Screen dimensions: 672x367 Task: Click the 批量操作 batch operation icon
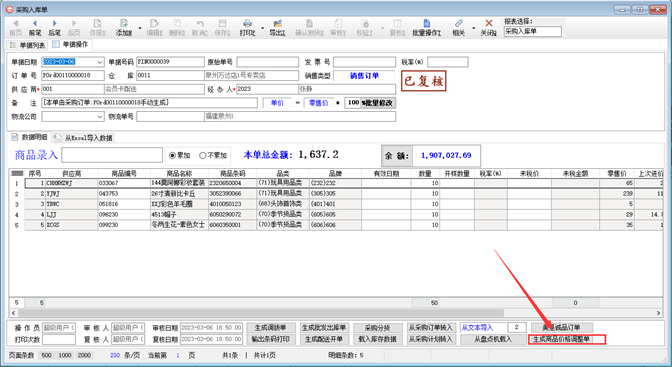click(426, 24)
